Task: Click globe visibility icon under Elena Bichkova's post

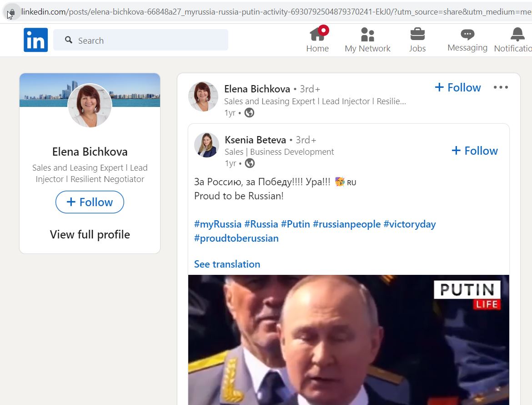Action: [249, 113]
